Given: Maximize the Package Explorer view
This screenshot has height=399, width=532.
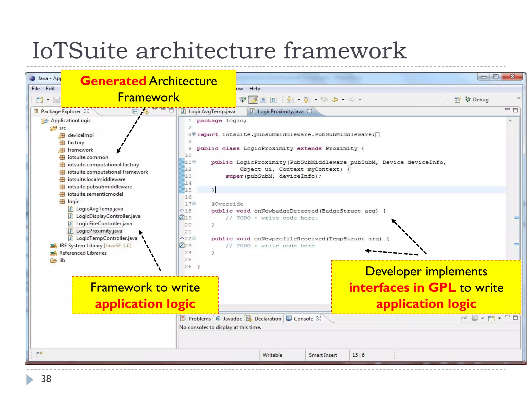Looking at the screenshot, I should [x=171, y=110].
